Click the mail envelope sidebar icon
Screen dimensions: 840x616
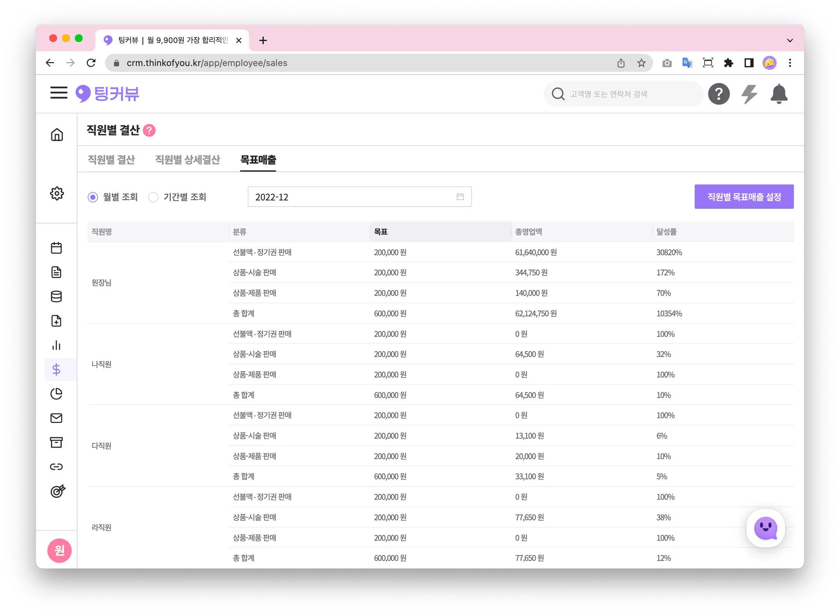[x=57, y=418]
